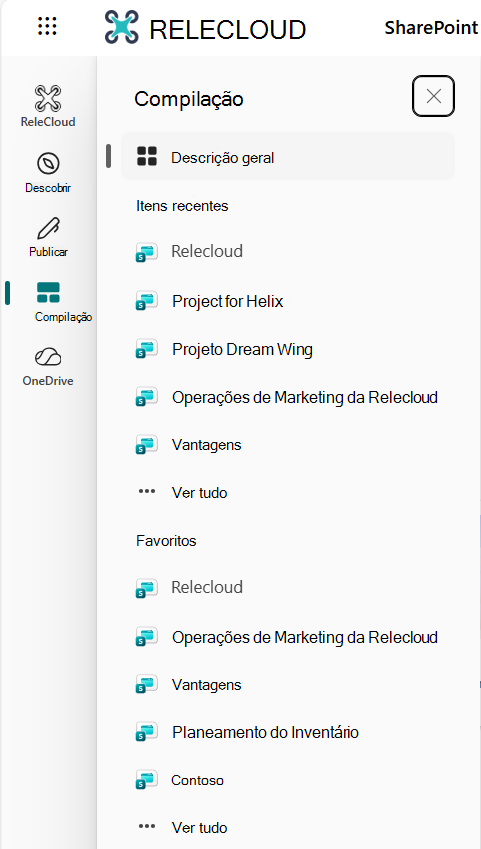Click ellipsis icon for Itens recentes Ver tudo

[x=147, y=492]
